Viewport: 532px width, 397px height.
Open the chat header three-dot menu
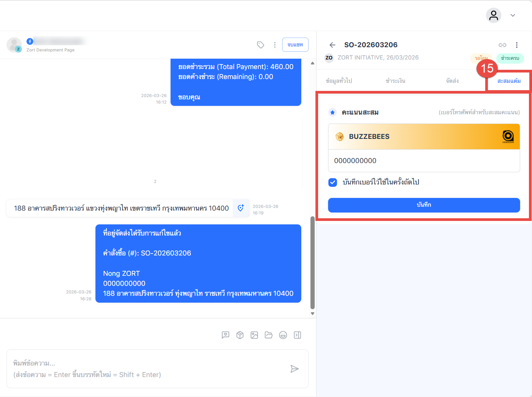point(275,45)
